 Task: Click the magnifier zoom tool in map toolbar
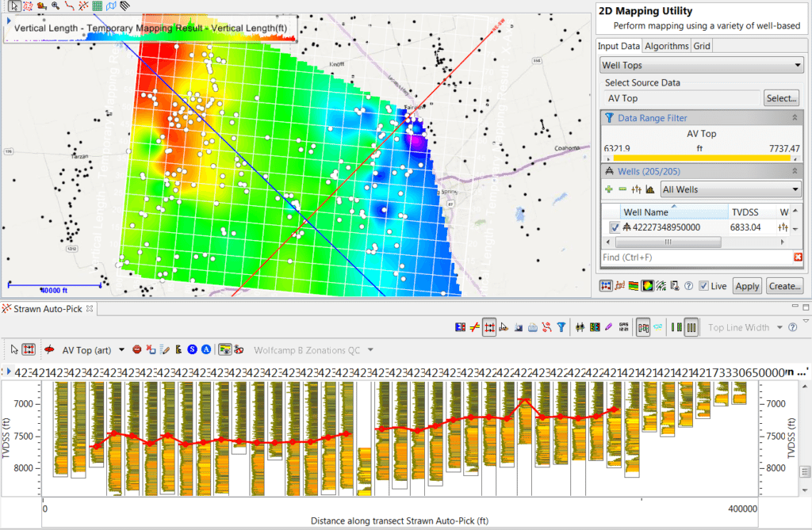tap(55, 6)
